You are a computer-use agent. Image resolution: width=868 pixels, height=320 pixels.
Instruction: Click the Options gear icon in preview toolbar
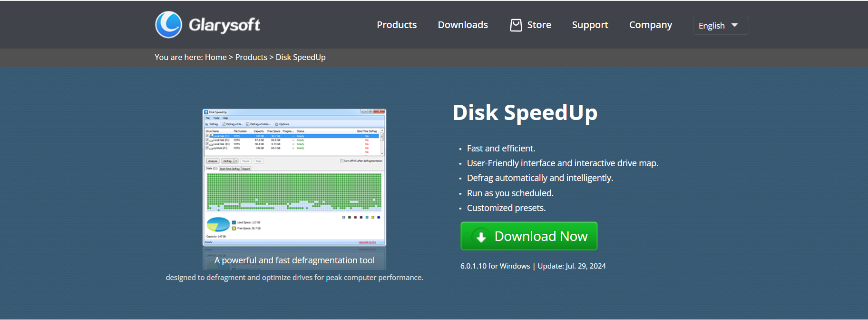tap(277, 124)
